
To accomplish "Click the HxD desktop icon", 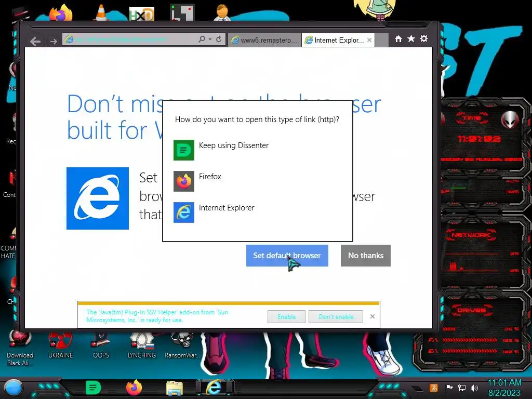I will pos(142,14).
